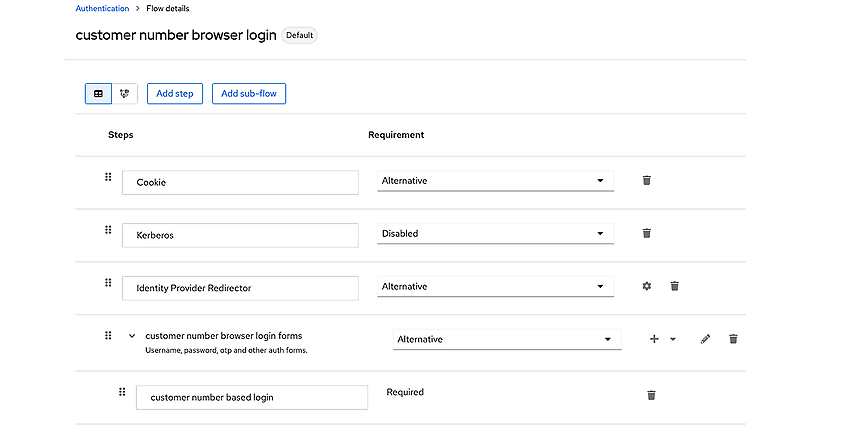Delete customer number browser login forms sub-flow

(x=733, y=339)
